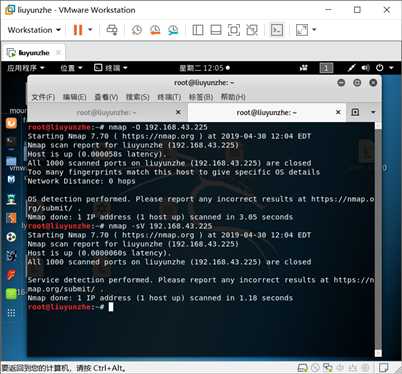The image size is (402, 374).
Task: Expand the terminal tab list dropdown
Action: tap(373, 112)
